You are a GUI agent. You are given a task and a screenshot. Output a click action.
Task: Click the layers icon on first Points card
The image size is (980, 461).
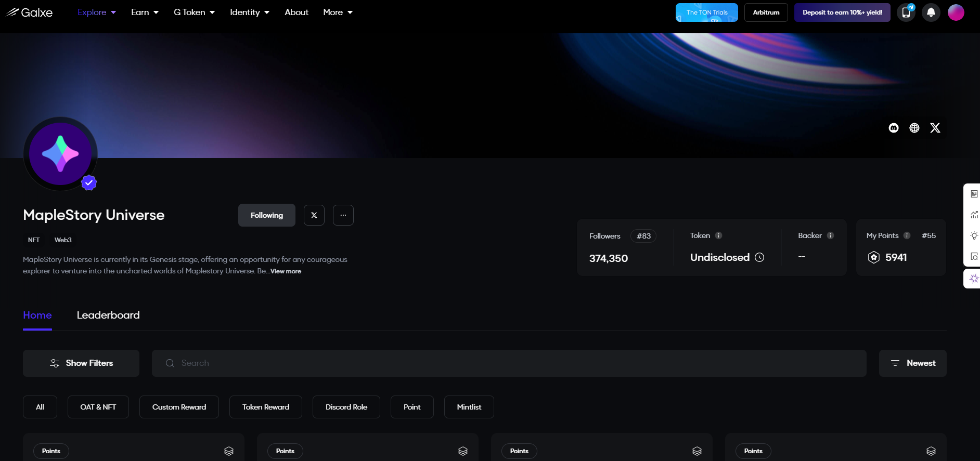(229, 451)
